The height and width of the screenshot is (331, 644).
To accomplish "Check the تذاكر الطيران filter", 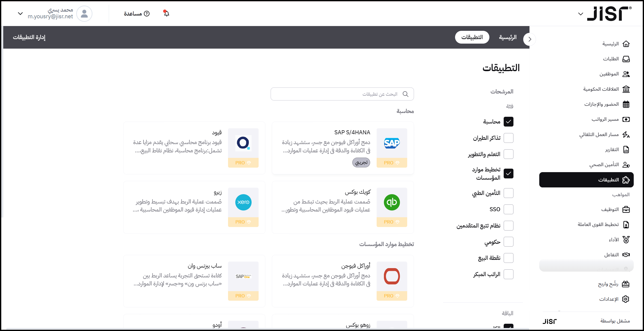I will (x=508, y=138).
